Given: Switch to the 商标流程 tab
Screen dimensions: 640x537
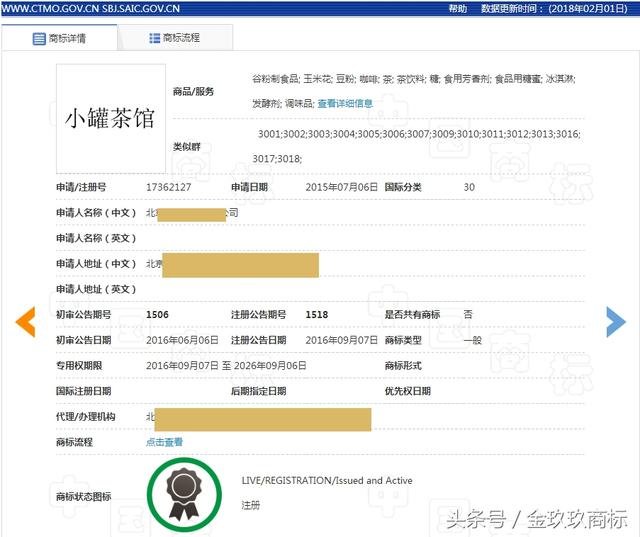Looking at the screenshot, I should (x=175, y=38).
